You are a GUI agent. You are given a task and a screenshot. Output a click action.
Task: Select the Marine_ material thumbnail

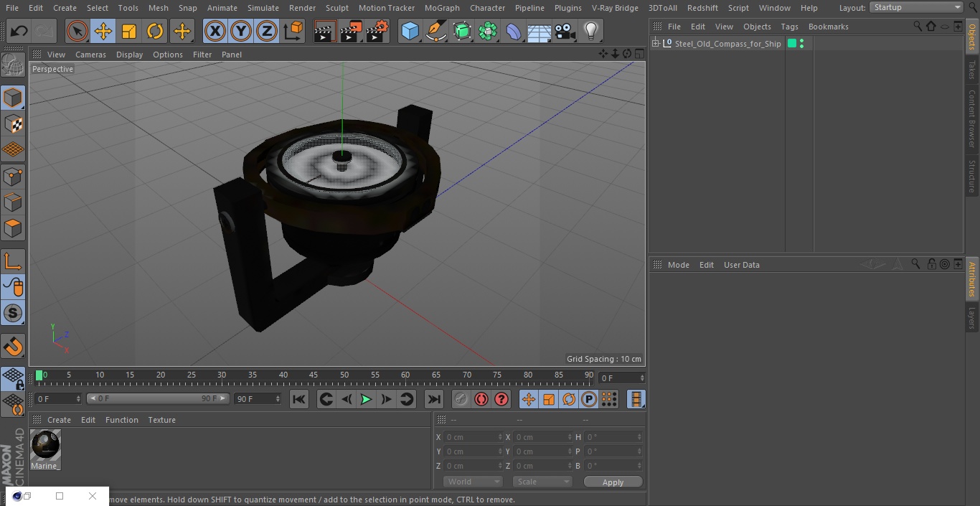point(45,446)
